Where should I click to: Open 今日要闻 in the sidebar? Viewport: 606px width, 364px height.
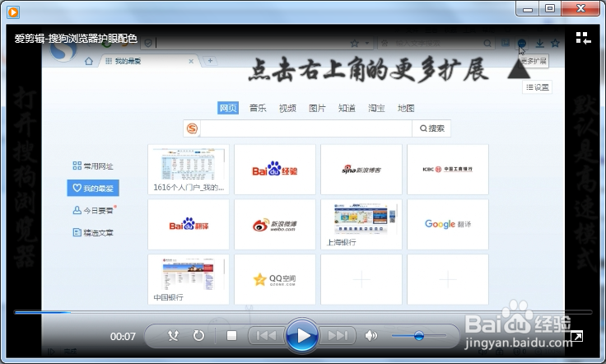(94, 211)
